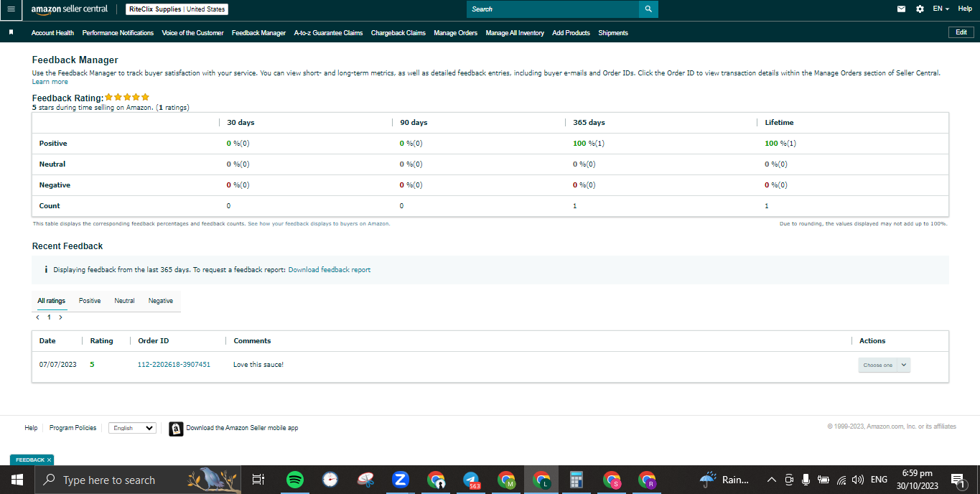Expand the Choose one actions arrow
This screenshot has width=980, height=494.
[904, 365]
